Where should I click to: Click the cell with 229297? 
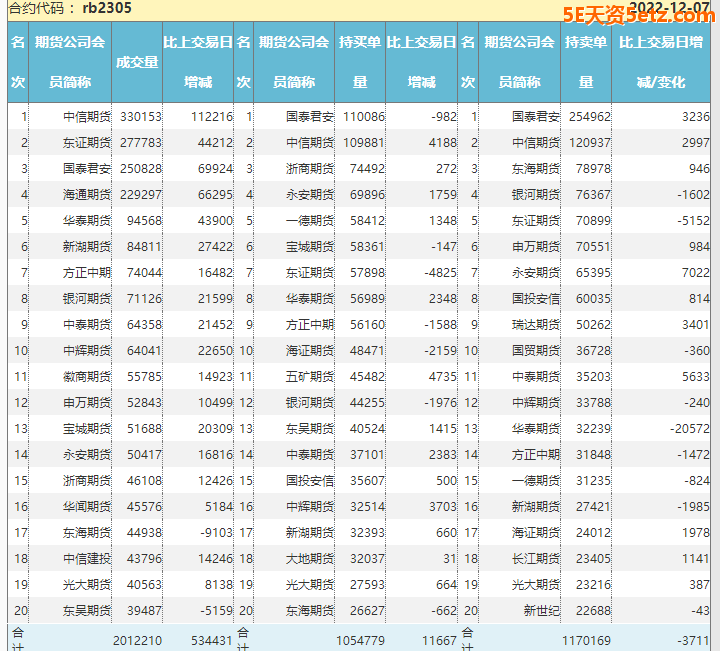click(x=141, y=195)
